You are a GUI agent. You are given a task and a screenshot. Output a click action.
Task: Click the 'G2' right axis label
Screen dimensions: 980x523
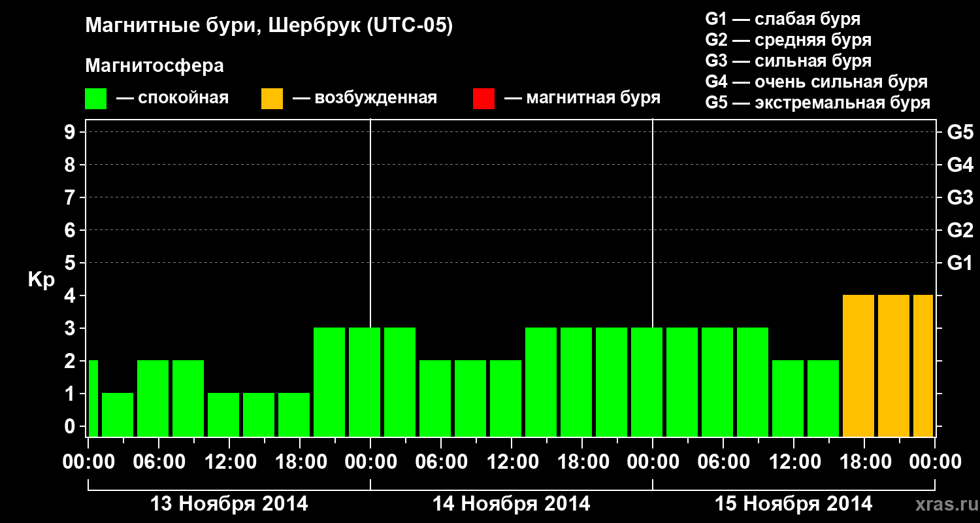pyautogui.click(x=960, y=230)
